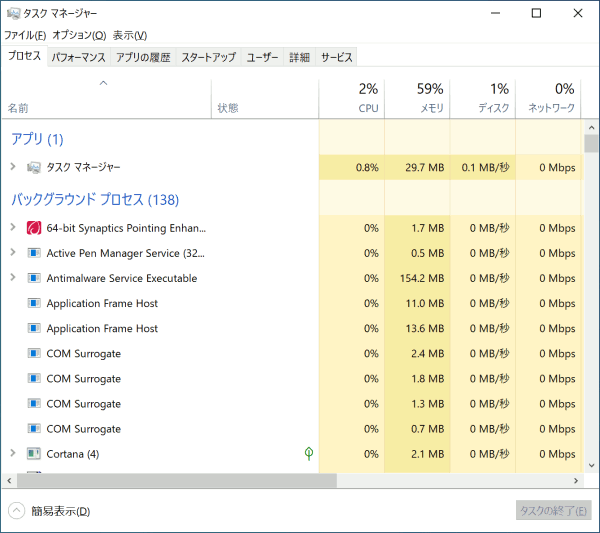
Task: Expand the タスク マネージャー app entry
Action: 13,166
